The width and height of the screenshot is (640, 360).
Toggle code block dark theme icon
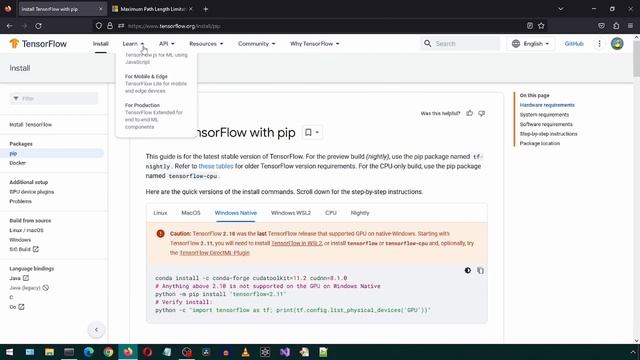(468, 270)
